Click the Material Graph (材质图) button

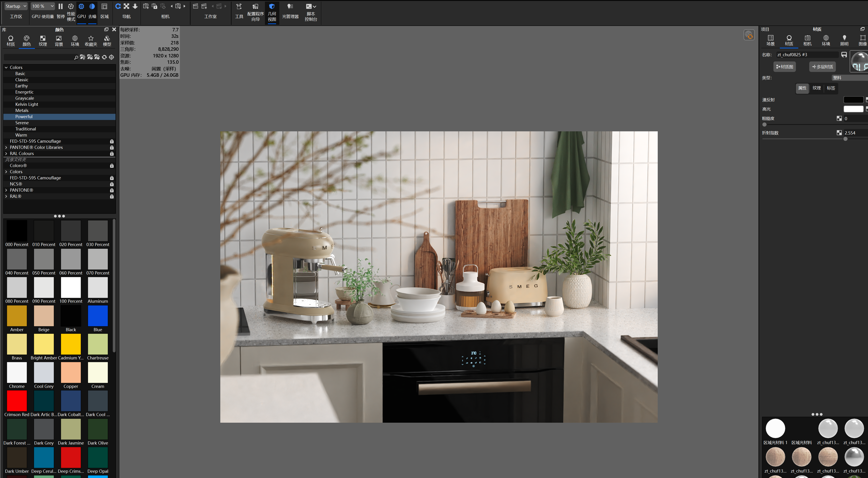784,67
